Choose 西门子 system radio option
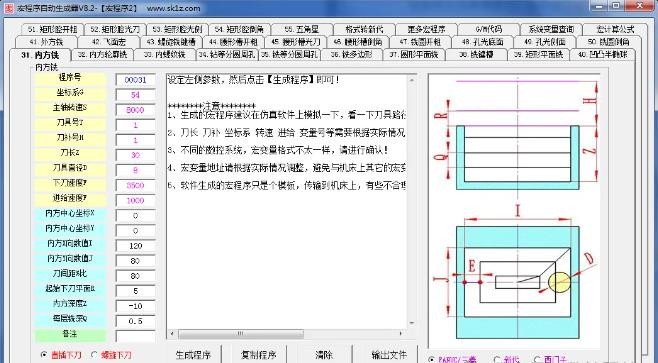658x363 pixels. 551,360
